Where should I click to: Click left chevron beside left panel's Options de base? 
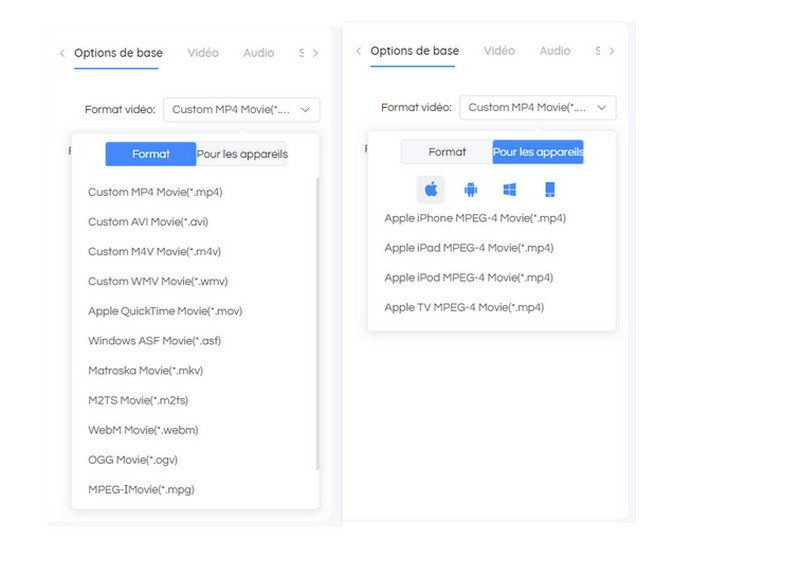(62, 53)
